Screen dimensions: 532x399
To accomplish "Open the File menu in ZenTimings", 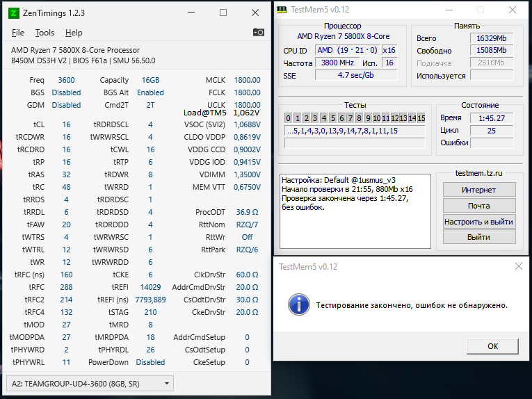I will pyautogui.click(x=18, y=33).
